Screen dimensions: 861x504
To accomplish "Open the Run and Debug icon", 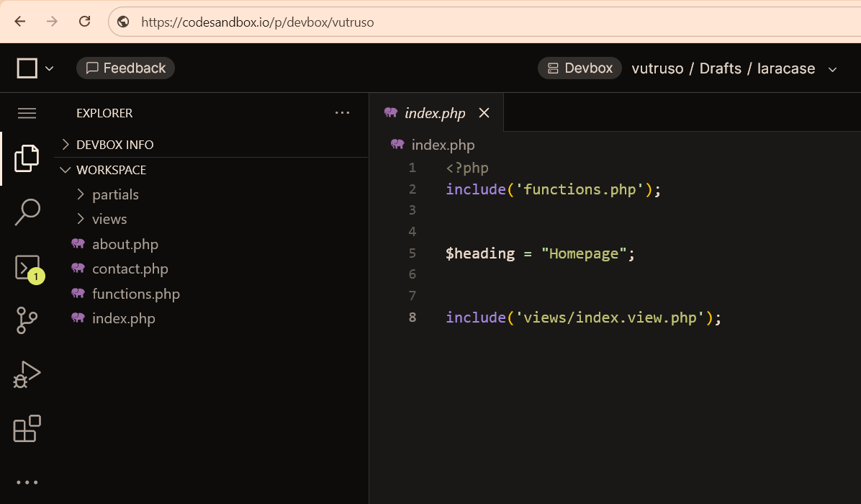I will point(27,375).
